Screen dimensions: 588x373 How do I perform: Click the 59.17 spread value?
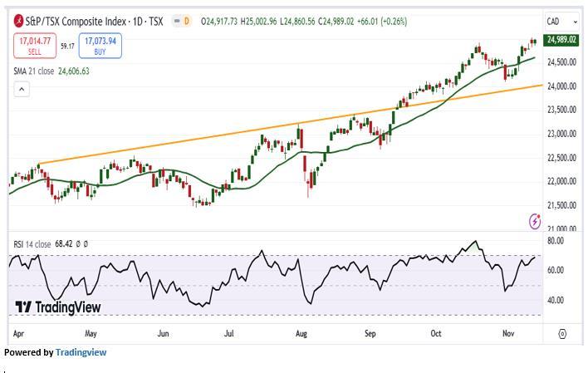click(67, 46)
